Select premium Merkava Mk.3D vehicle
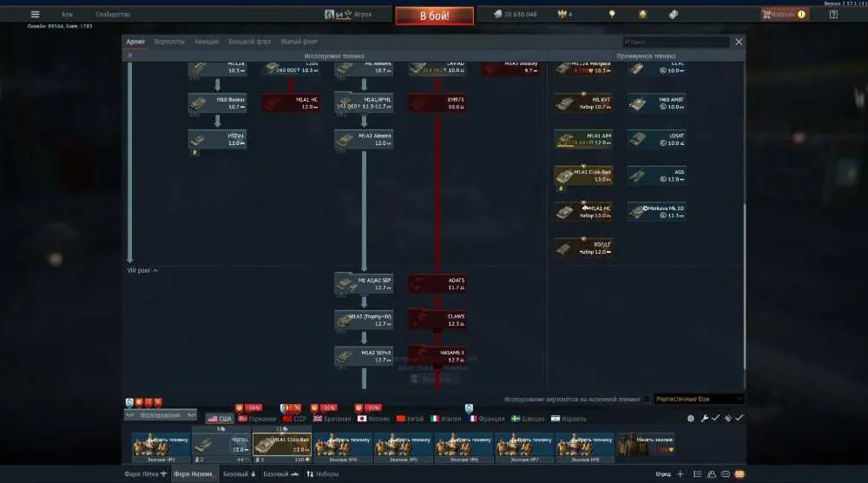 coord(656,212)
